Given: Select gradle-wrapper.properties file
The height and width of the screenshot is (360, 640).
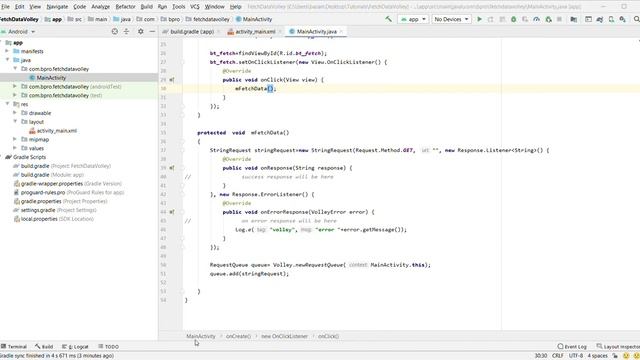Looking at the screenshot, I should pyautogui.click(x=68, y=184).
